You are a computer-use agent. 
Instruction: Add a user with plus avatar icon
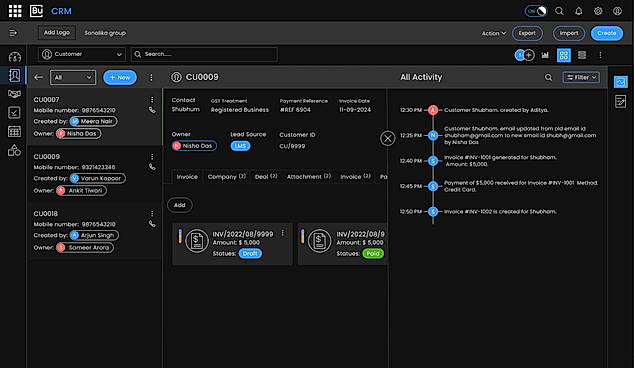tap(528, 55)
